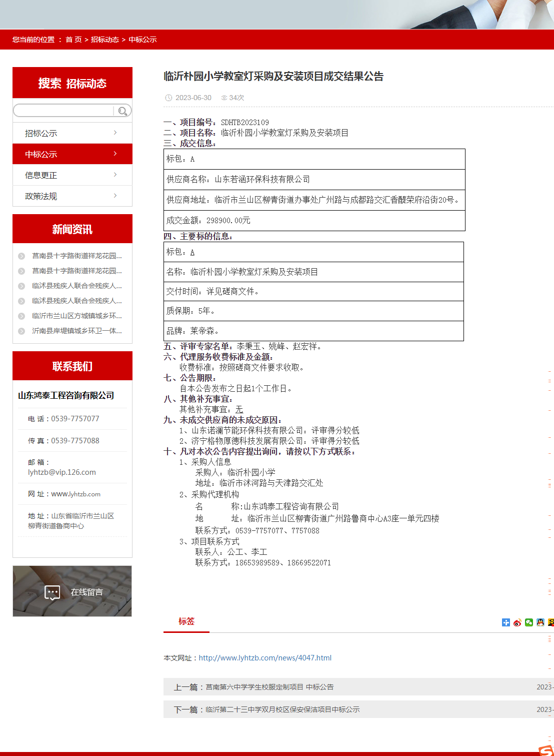Click the article title 临沂朴园小学教室灯采购
The width and height of the screenshot is (554, 756).
click(x=273, y=77)
